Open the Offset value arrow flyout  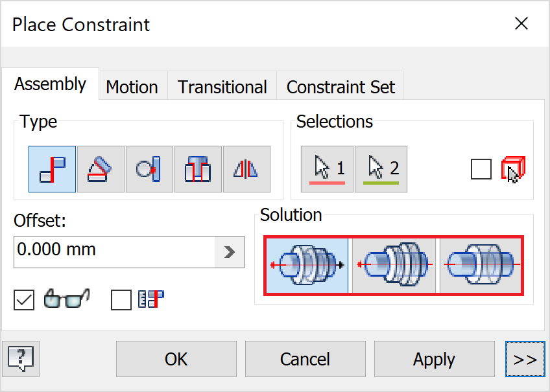(x=230, y=252)
